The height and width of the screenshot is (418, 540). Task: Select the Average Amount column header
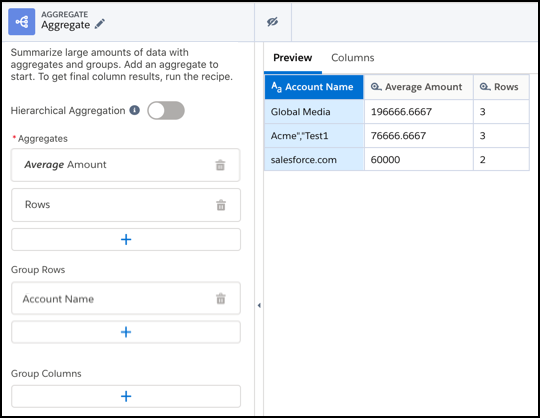418,87
